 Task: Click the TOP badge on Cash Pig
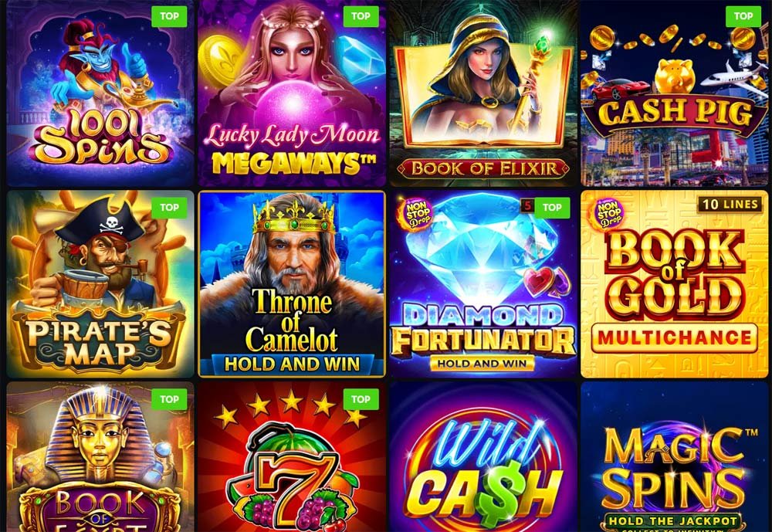click(743, 16)
